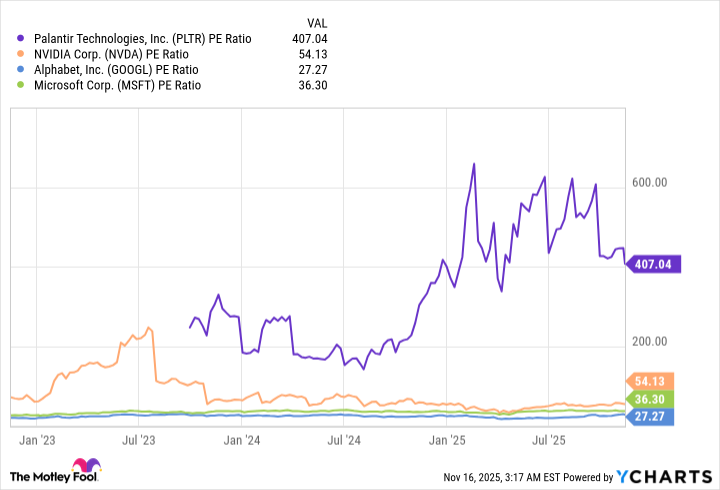The image size is (720, 490).
Task: Click the Jul '23 x-axis label
Action: pos(139,440)
